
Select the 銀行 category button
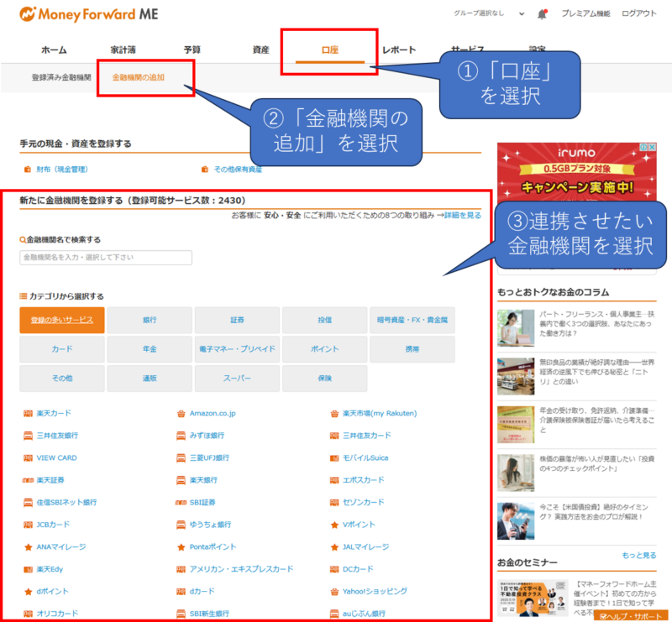pyautogui.click(x=150, y=320)
